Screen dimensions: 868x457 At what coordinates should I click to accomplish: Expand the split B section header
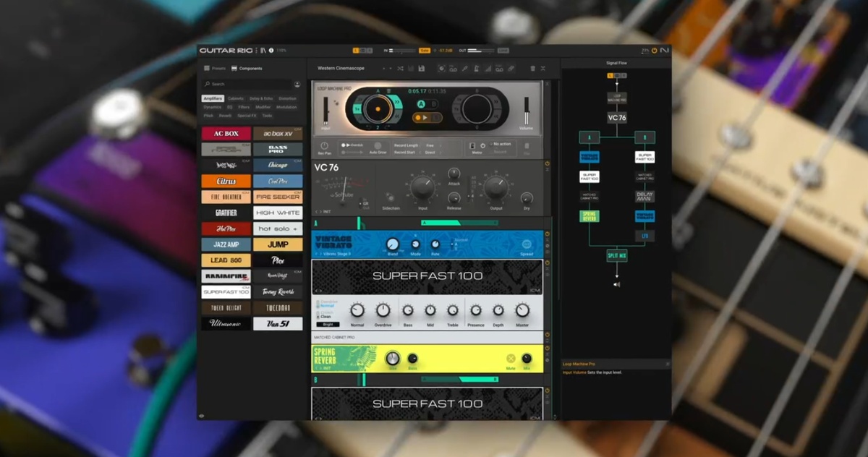click(315, 380)
